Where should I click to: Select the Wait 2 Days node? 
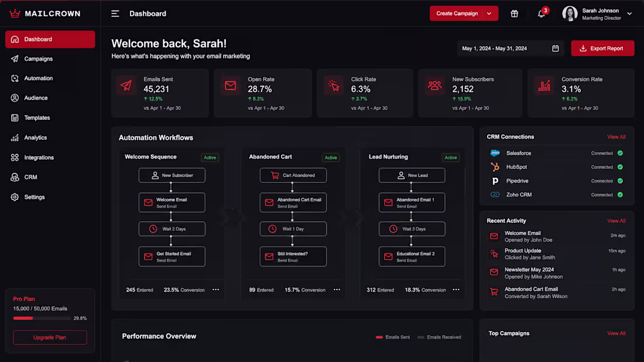(x=172, y=229)
